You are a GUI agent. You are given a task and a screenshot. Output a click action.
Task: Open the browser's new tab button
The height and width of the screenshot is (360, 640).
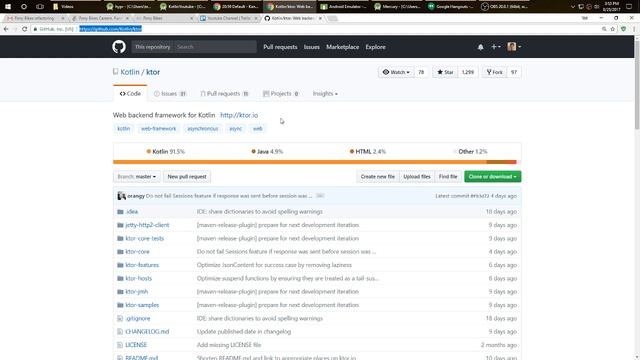click(x=332, y=18)
